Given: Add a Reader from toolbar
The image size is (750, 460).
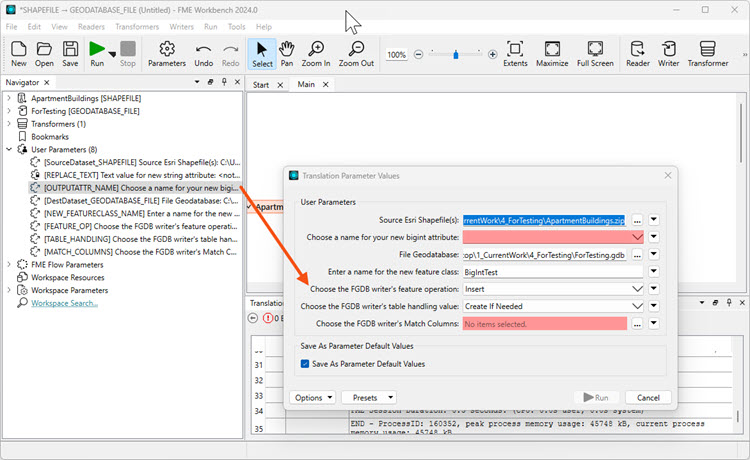Looking at the screenshot, I should [x=638, y=54].
